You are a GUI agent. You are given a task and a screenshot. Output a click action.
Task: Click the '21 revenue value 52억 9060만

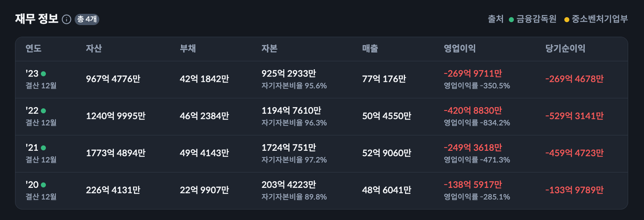tap(386, 153)
